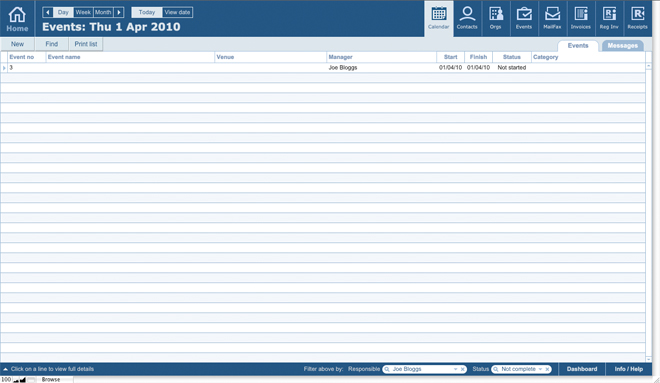Sort by Start column header
The width and height of the screenshot is (660, 383).
[x=450, y=57]
